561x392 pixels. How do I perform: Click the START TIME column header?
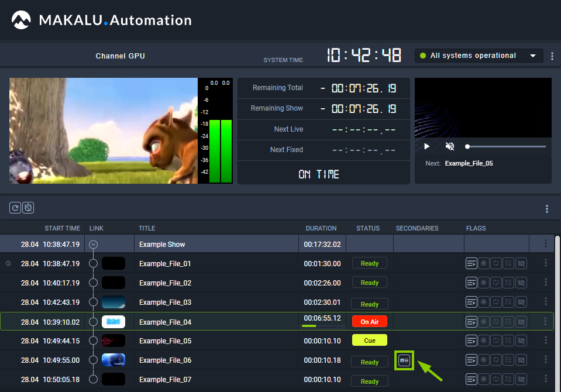click(x=62, y=228)
